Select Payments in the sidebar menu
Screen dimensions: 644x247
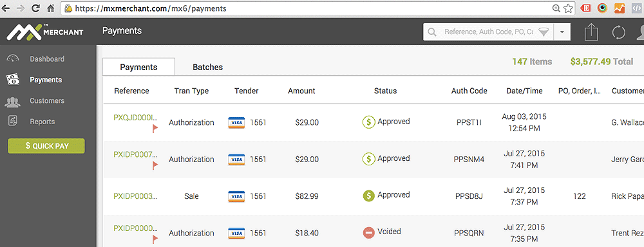pos(46,80)
